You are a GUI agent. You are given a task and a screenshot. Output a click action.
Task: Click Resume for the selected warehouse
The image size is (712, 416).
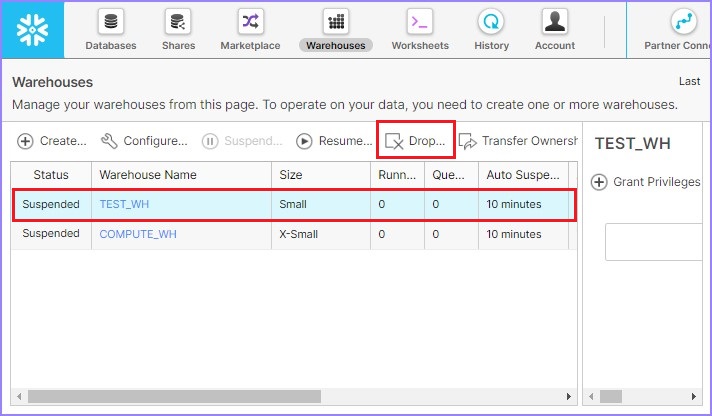click(334, 141)
